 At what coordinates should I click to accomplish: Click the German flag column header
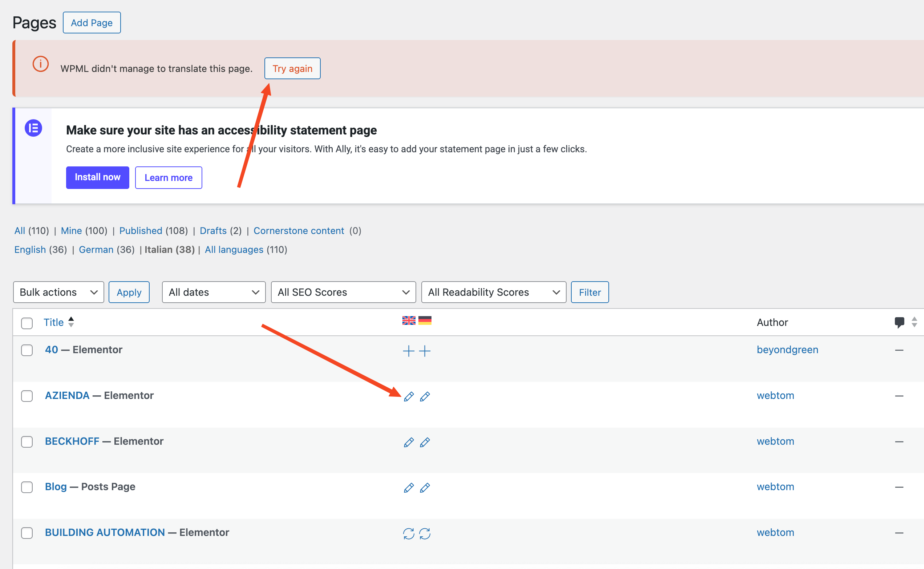coord(425,320)
